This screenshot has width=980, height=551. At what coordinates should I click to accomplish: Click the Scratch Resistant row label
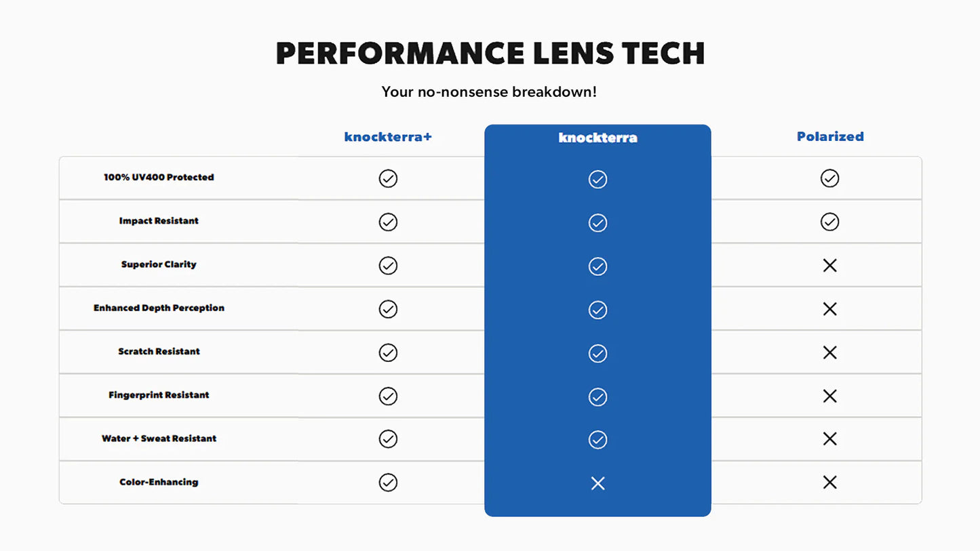tap(159, 352)
